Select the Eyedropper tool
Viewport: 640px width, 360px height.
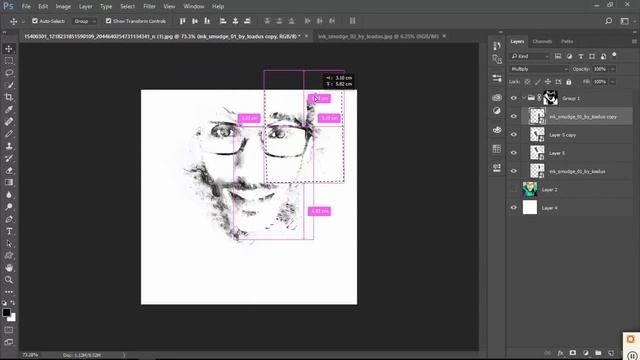9,109
